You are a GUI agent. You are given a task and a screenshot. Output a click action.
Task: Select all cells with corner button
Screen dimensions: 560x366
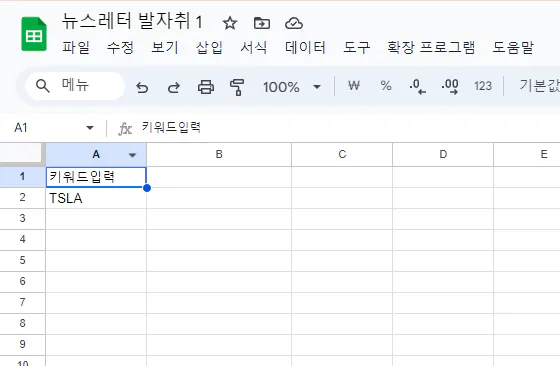click(22, 154)
